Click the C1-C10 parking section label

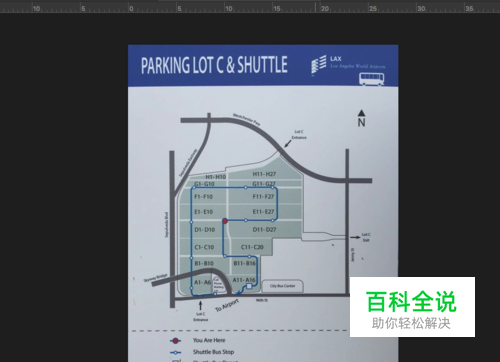pos(204,247)
